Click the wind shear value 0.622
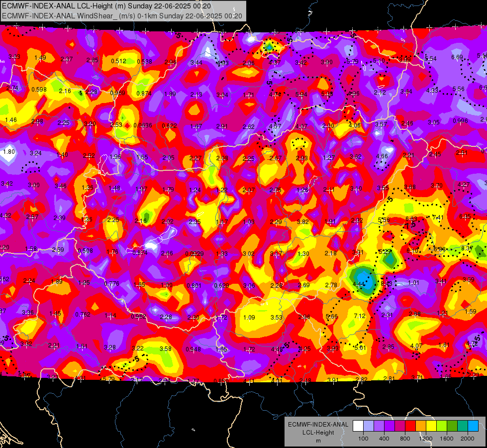 pyautogui.click(x=169, y=125)
